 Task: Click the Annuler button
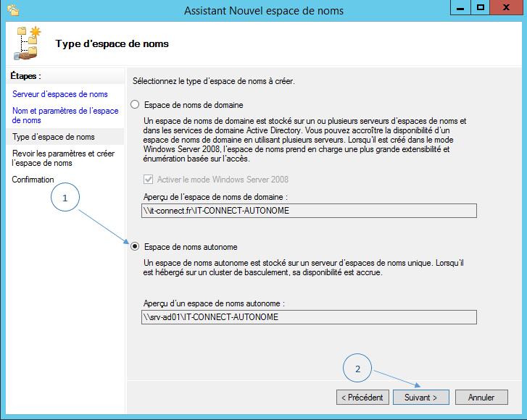tap(481, 397)
